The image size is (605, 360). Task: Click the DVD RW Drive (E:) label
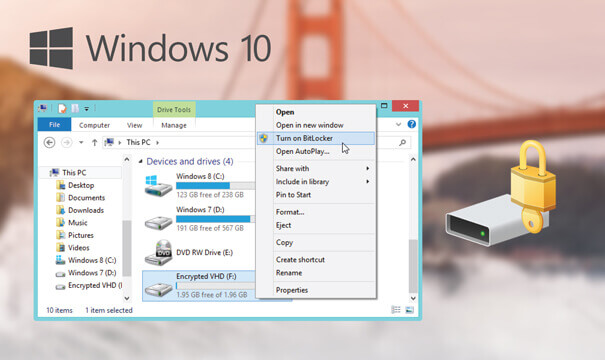(204, 252)
